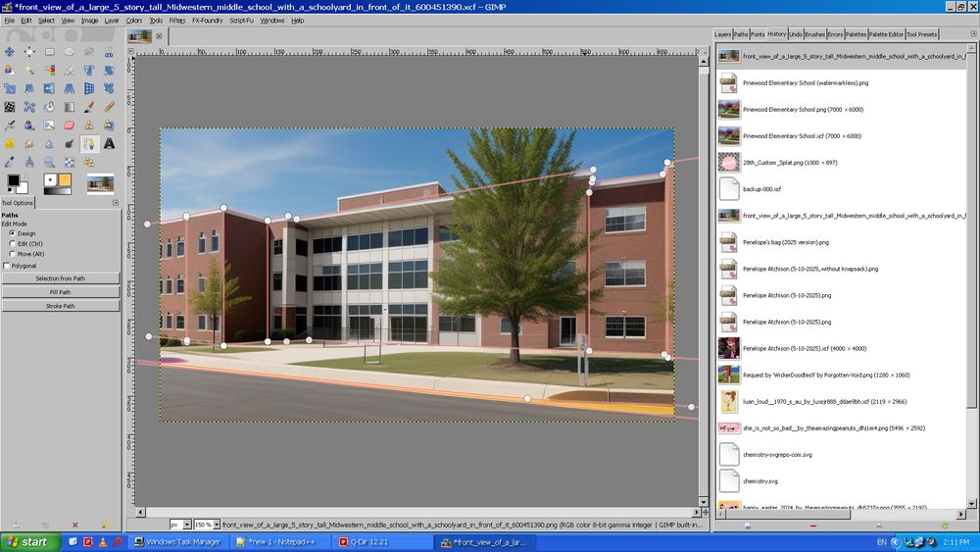This screenshot has height=552, width=980.
Task: Select the Paintbrush tool
Action: tap(89, 107)
